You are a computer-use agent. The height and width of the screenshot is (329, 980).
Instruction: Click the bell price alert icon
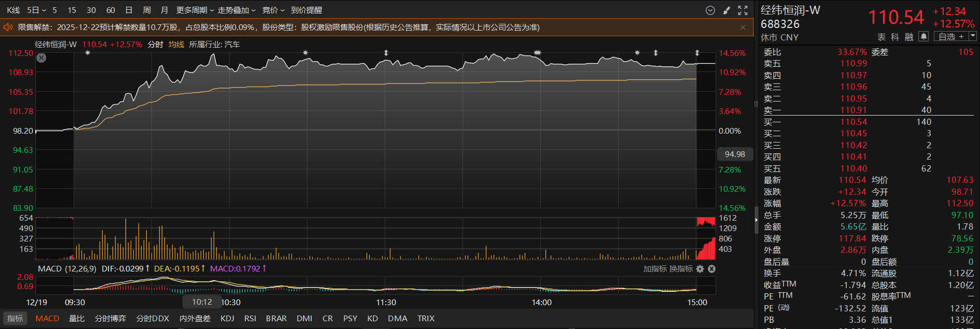point(923,36)
